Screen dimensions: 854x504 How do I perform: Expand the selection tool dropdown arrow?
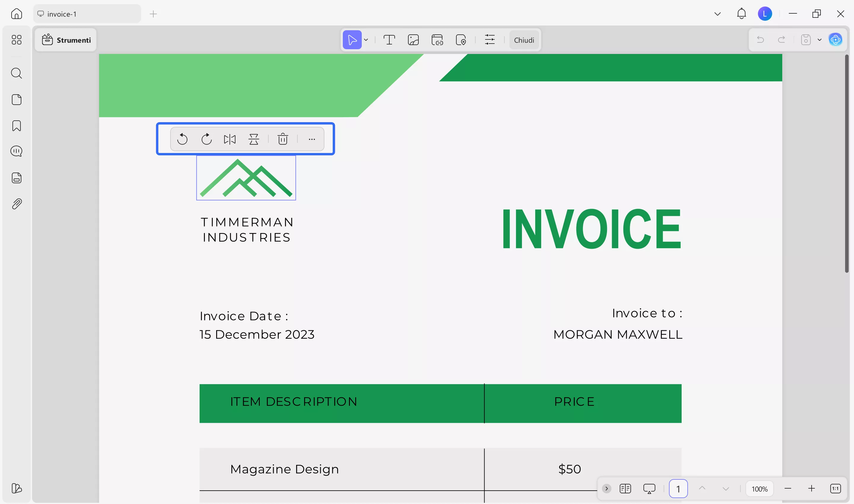[366, 40]
